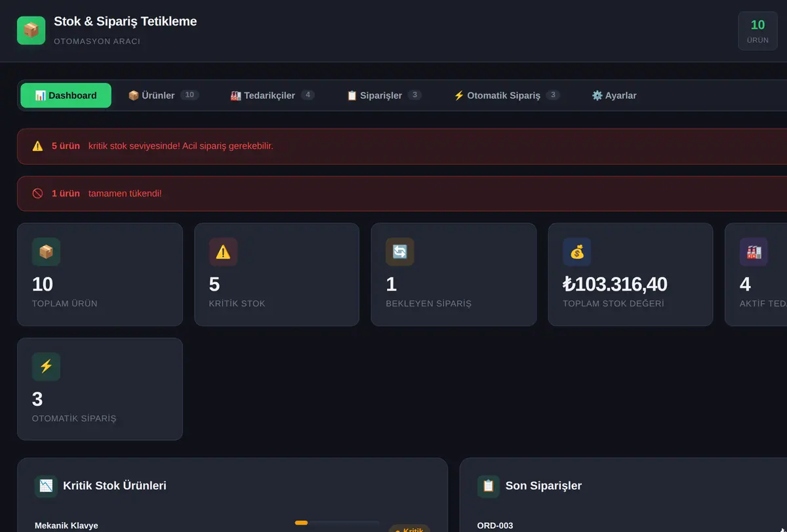
Task: Click the 10 Ürün counter badge in header
Action: 757,31
